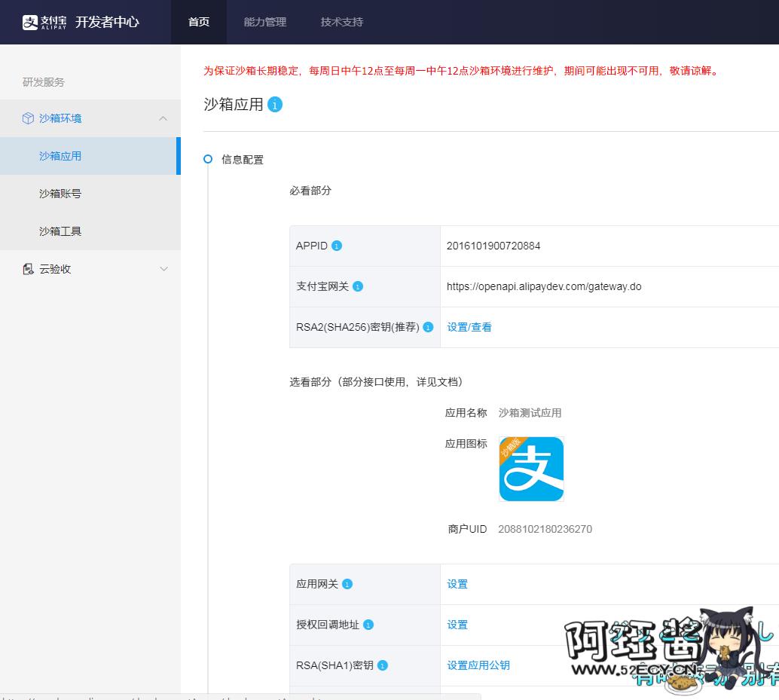
Task: Click the 云验收 document icon
Action: (x=29, y=269)
